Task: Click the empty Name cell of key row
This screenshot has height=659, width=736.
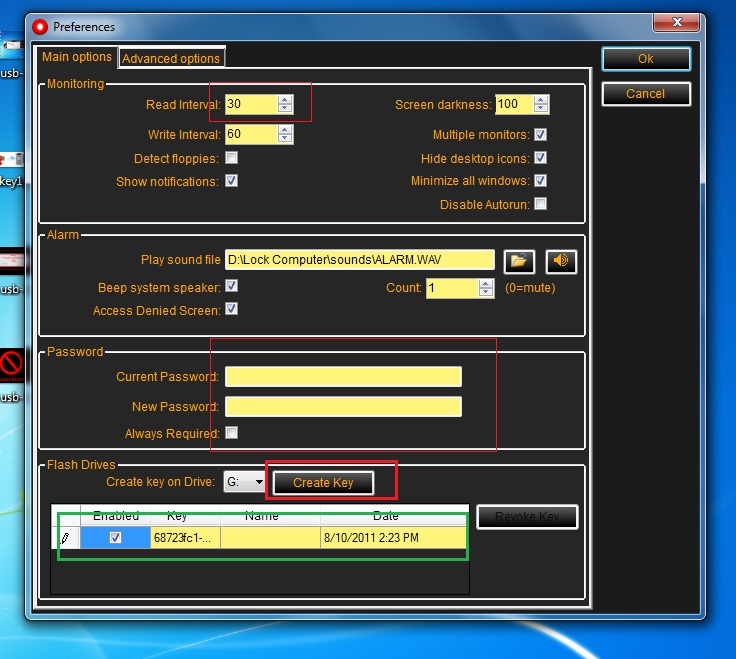Action: tap(270, 538)
